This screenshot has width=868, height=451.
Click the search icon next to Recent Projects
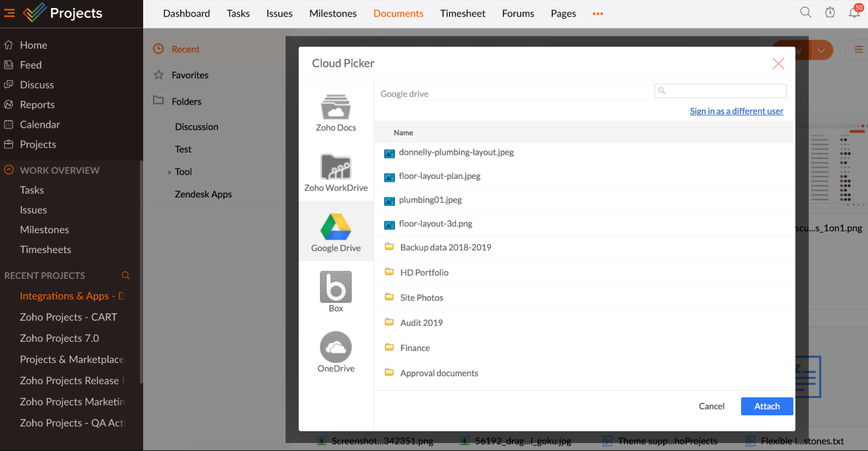click(126, 276)
